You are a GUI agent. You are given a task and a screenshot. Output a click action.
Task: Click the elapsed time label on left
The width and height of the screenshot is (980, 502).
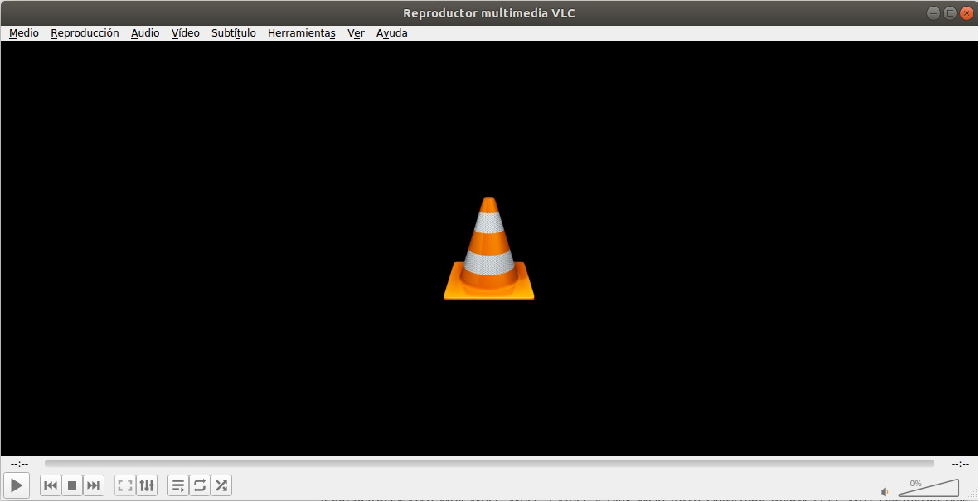[x=19, y=464]
